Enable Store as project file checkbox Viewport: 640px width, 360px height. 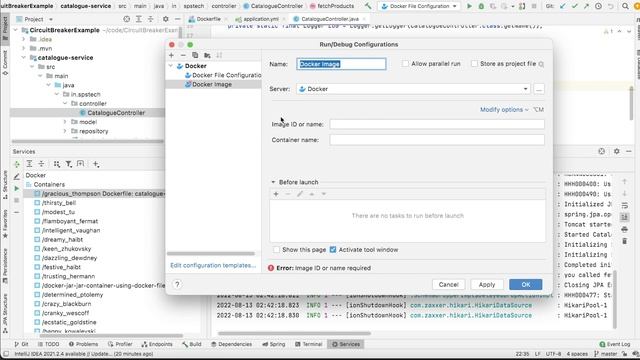[x=474, y=64]
